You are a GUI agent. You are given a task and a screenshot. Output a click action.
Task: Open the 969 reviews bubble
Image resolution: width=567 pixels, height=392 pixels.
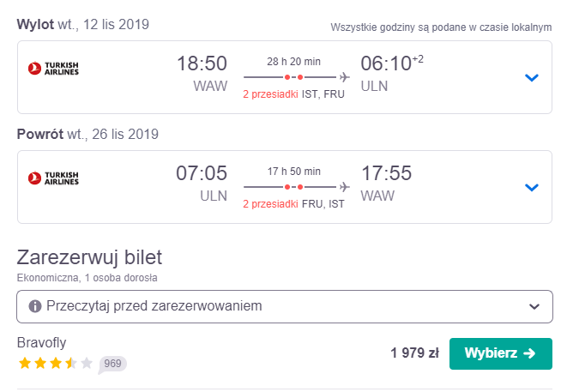[x=112, y=364]
